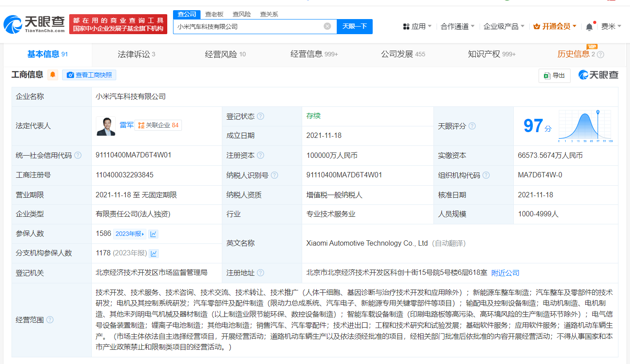Click the orange alert bell beside 工商信息
The image size is (630, 364).
coord(53,75)
